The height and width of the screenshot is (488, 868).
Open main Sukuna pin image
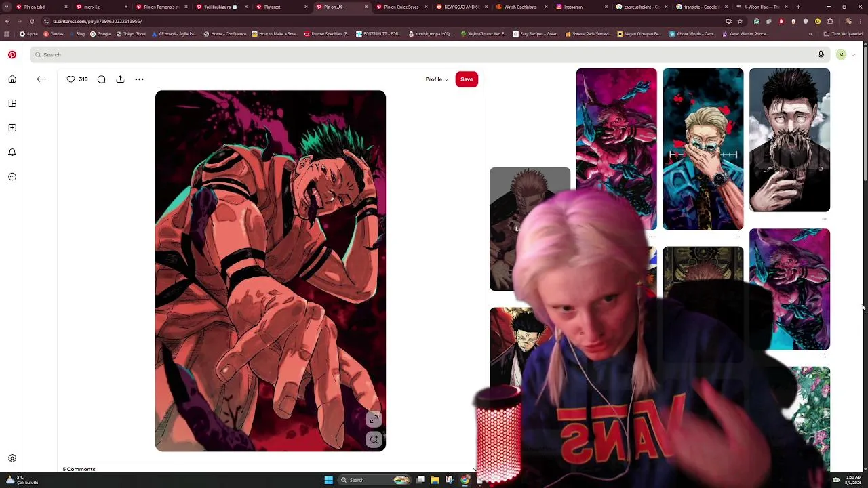pyautogui.click(x=271, y=270)
